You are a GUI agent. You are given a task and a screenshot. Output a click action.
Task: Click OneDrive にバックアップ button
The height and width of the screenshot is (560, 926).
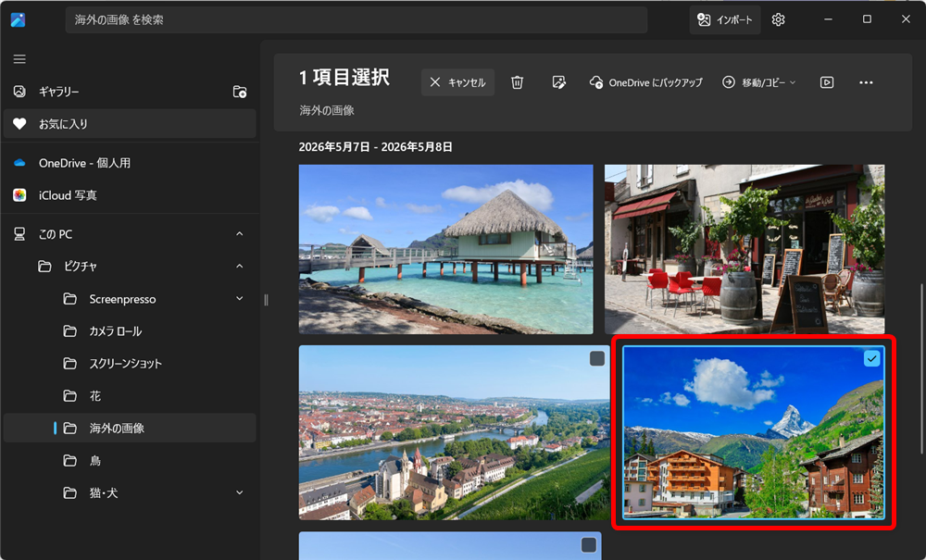[x=646, y=82]
